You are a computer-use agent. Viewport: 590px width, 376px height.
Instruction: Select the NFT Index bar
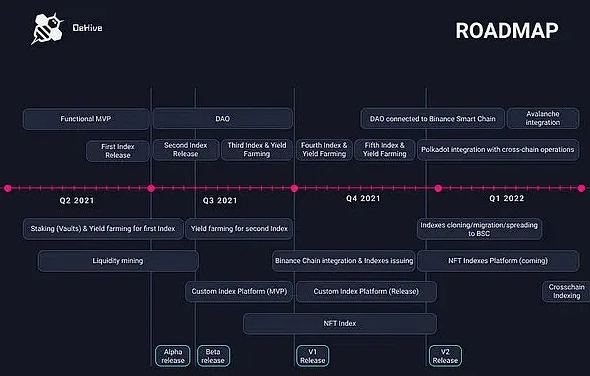[x=340, y=324]
